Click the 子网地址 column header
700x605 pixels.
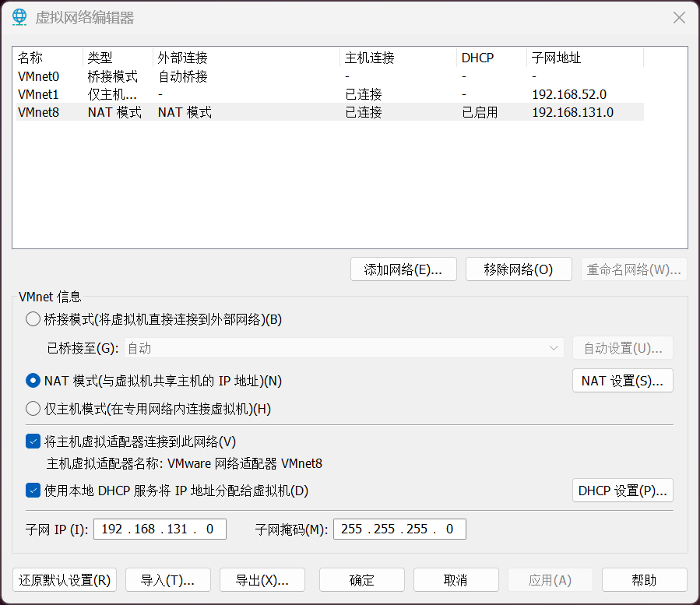[586, 58]
